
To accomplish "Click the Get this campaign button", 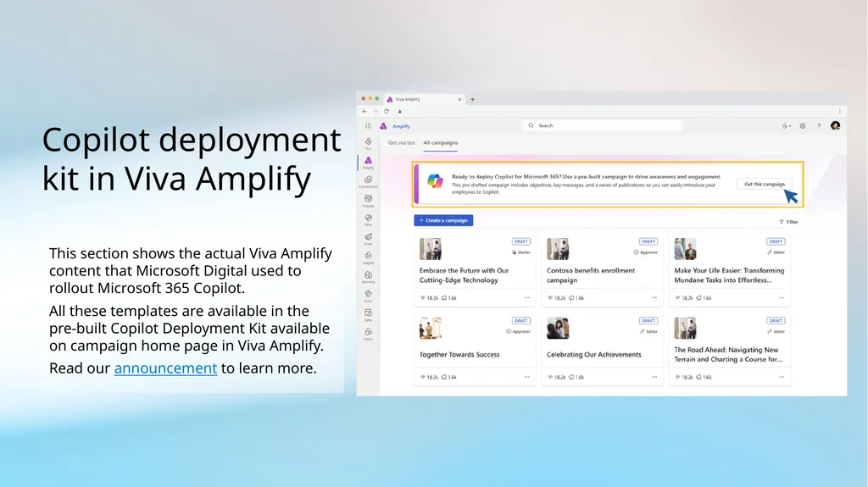I will [x=765, y=185].
